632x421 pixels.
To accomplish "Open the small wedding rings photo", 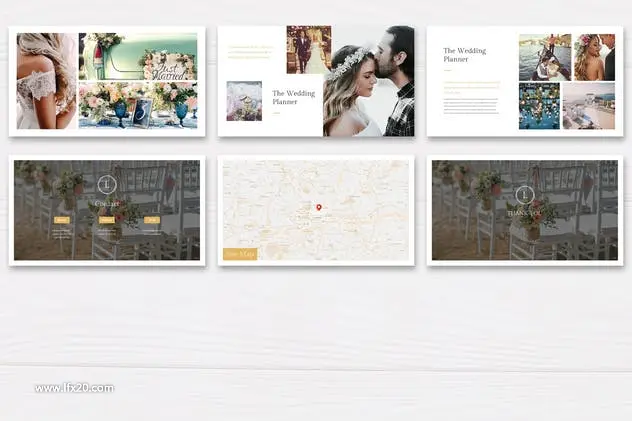I will (244, 101).
